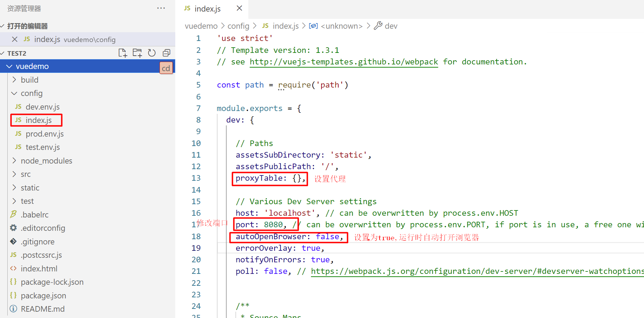Click the dev symbol in breadcrumbs

pyautogui.click(x=391, y=26)
